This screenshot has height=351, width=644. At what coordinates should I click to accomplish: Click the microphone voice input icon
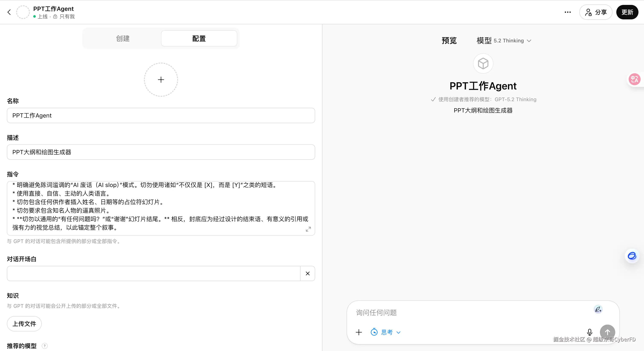589,332
